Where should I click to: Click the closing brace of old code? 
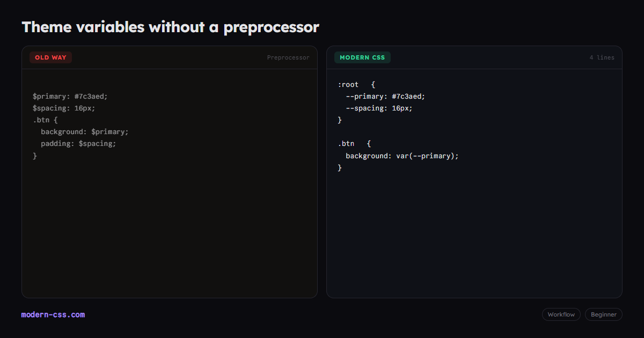pyautogui.click(x=35, y=156)
